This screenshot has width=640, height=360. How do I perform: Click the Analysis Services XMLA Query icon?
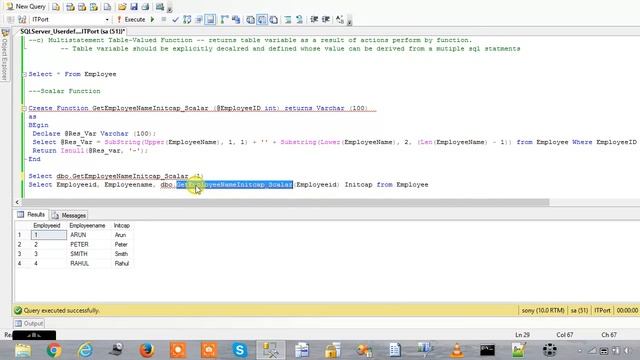click(94, 7)
